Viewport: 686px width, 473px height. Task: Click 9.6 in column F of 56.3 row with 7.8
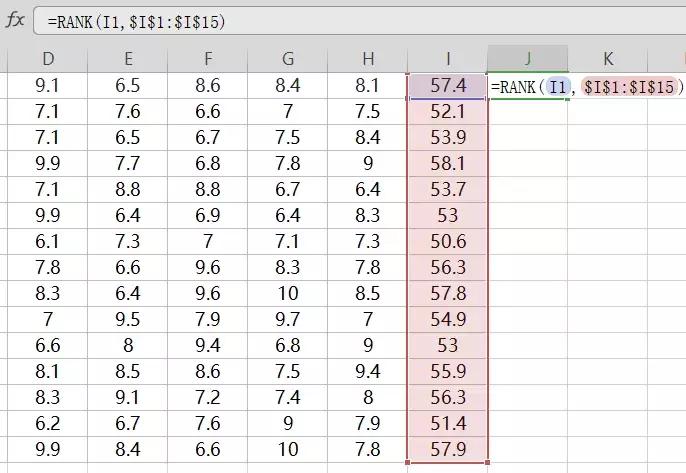click(208, 267)
